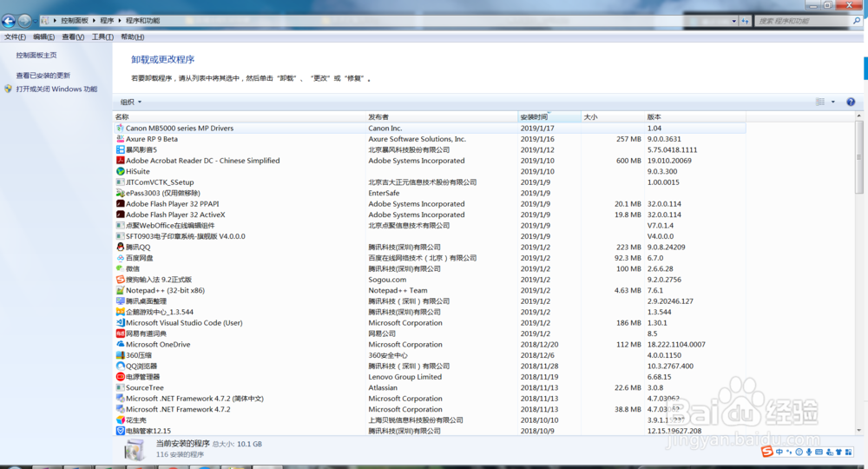The image size is (868, 469).
Task: Select the 腾讯桌面整理 icon
Action: click(x=120, y=301)
